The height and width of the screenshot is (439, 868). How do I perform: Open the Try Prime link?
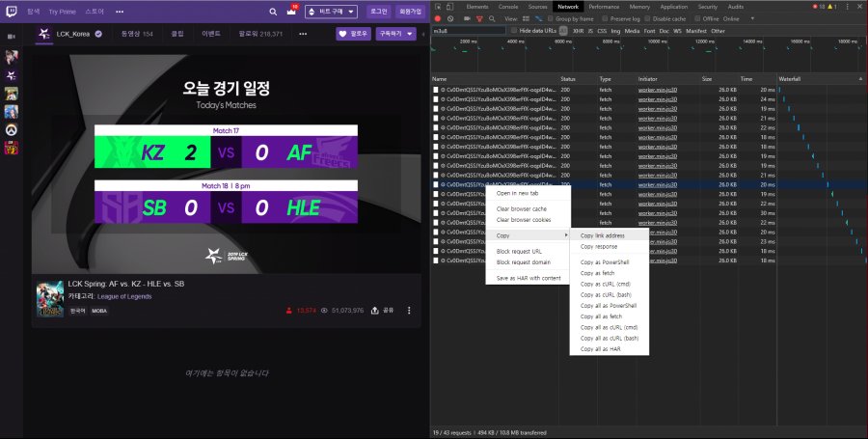[x=62, y=12]
